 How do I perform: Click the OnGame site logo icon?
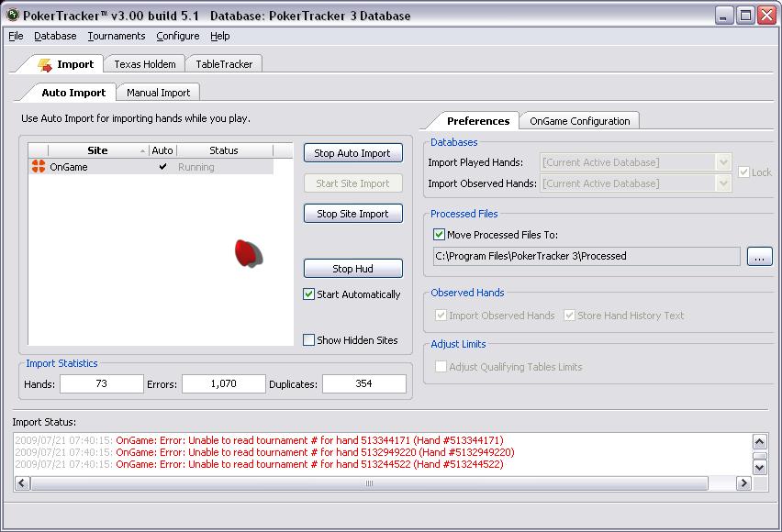coord(39,167)
